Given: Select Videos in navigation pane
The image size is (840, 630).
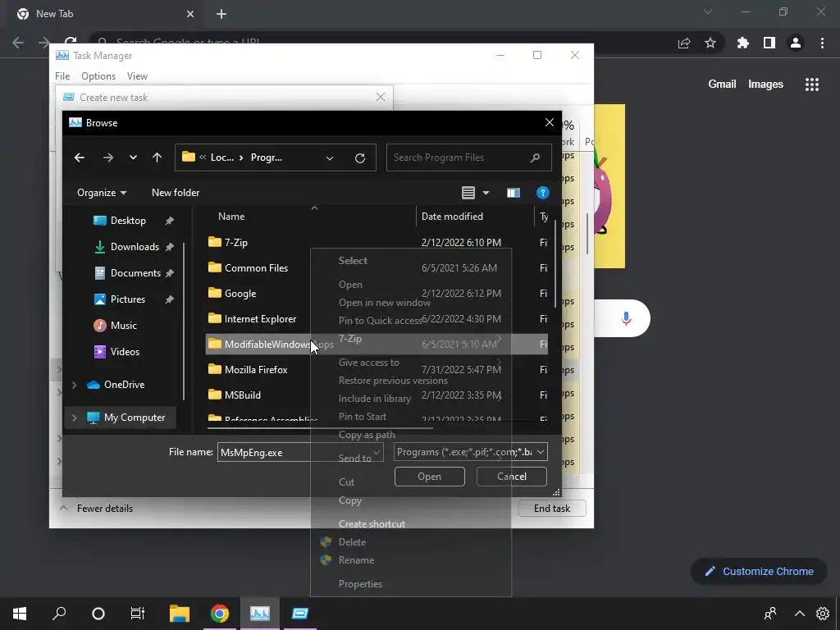Looking at the screenshot, I should tap(125, 352).
